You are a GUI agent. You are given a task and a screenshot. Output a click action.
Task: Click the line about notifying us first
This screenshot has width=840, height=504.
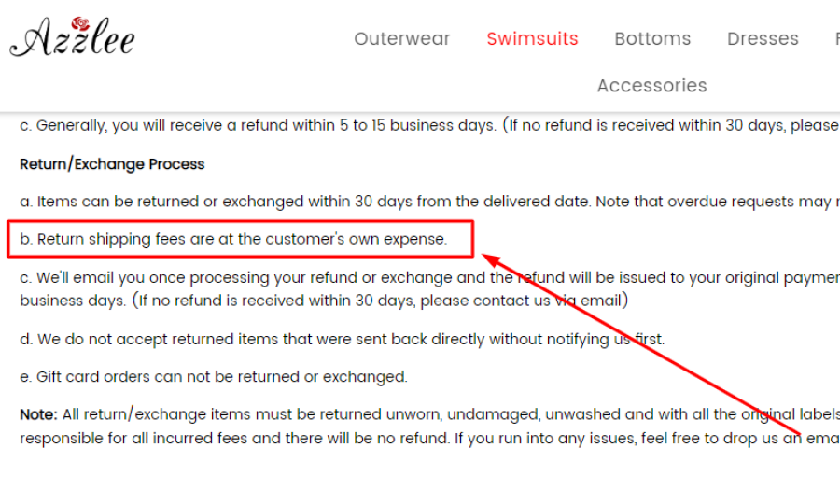click(x=343, y=339)
